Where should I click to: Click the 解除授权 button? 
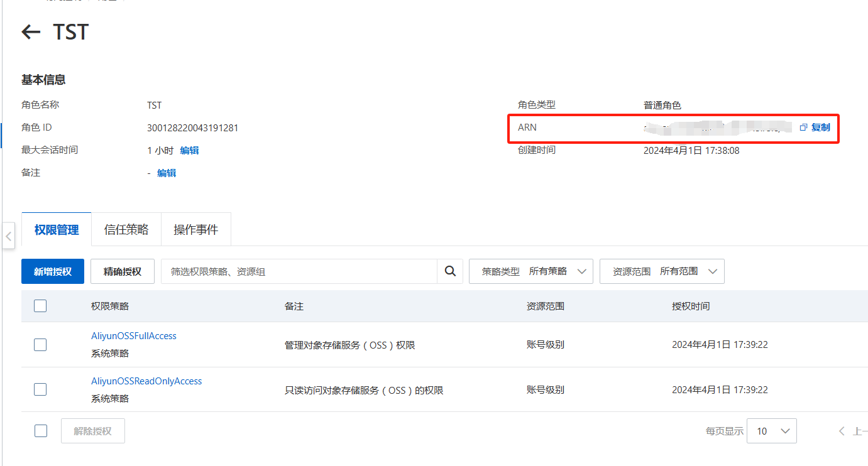[x=92, y=431]
